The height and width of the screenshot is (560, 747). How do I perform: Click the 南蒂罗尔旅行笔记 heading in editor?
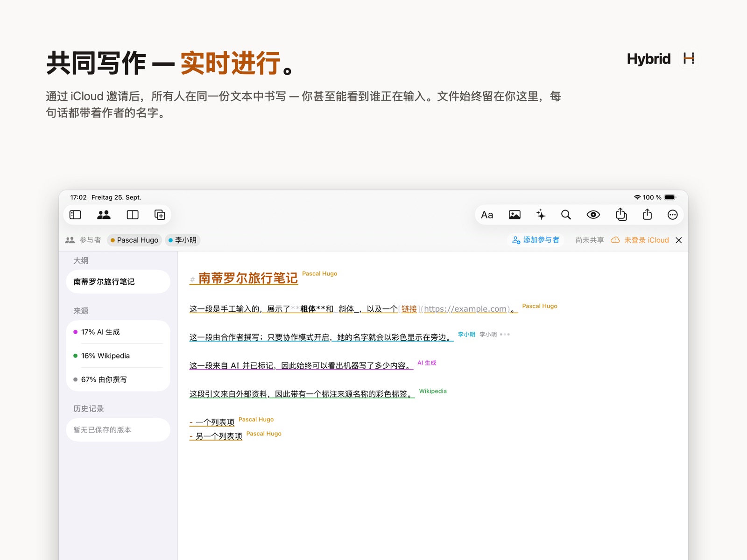coord(248,278)
